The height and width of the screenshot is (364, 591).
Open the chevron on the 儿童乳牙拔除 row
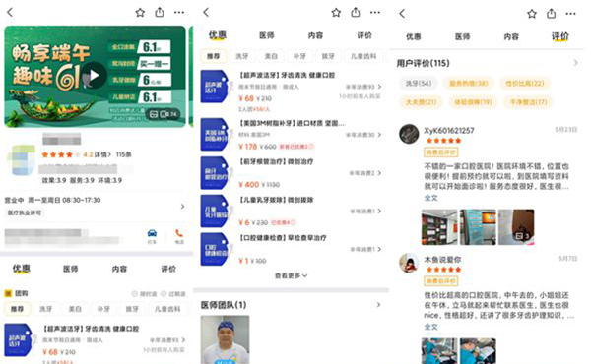[x=379, y=212]
